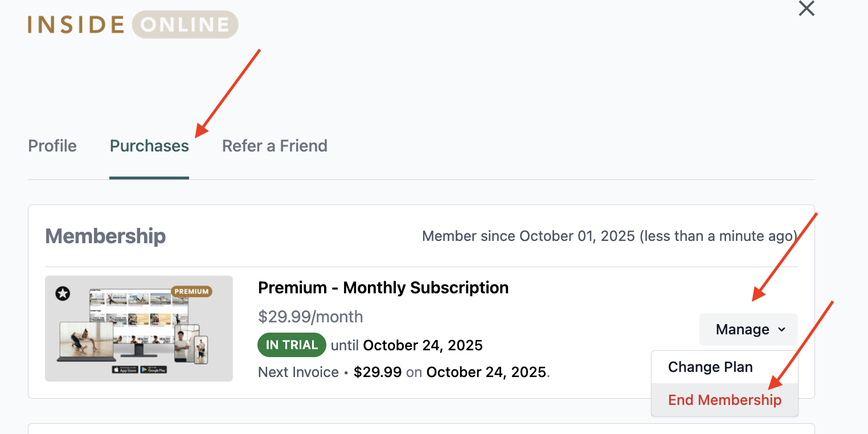The width and height of the screenshot is (868, 434).
Task: Open the Profile tab
Action: [52, 146]
